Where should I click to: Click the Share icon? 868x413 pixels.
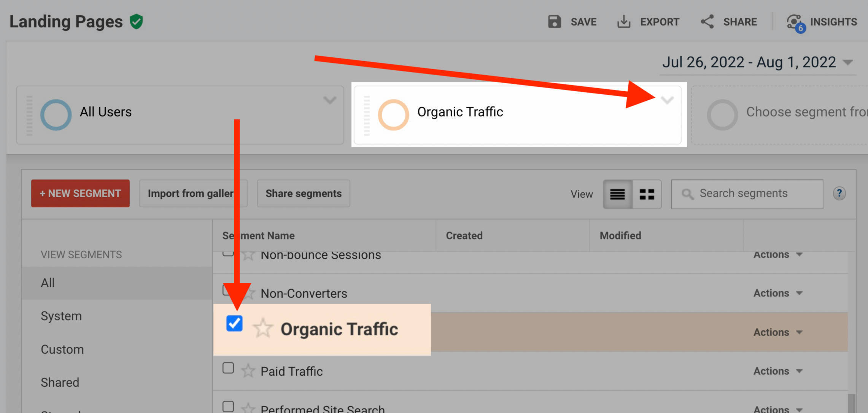[x=707, y=22]
